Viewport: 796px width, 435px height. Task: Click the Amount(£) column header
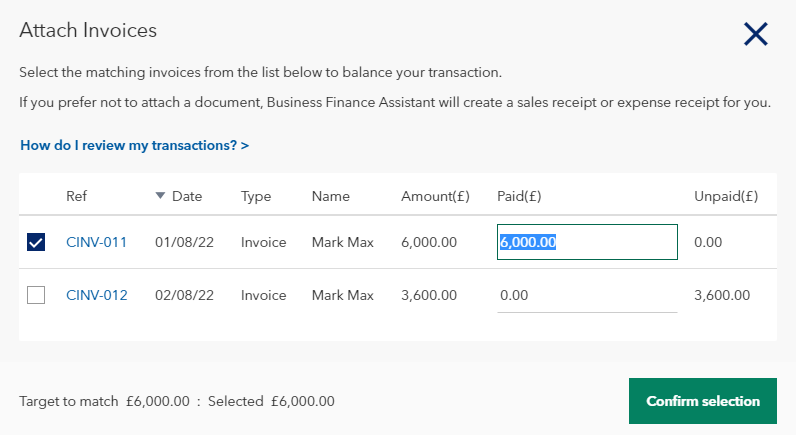(x=435, y=196)
